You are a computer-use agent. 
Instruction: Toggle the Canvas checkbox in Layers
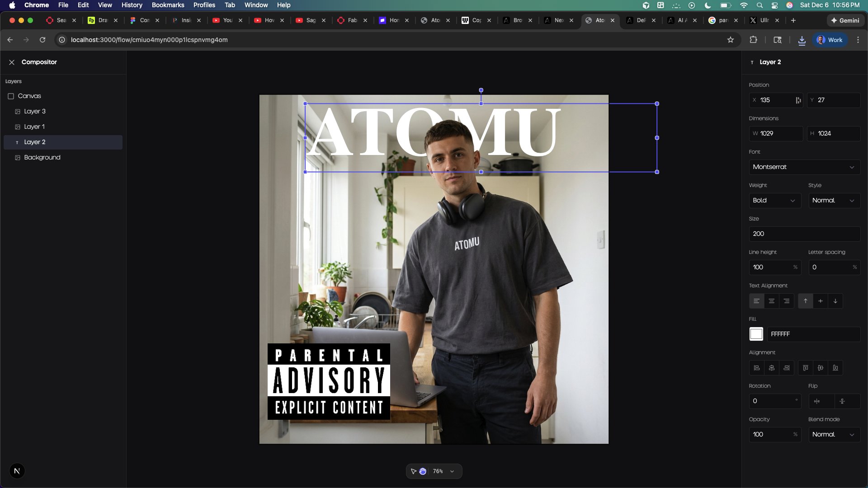tap(10, 96)
